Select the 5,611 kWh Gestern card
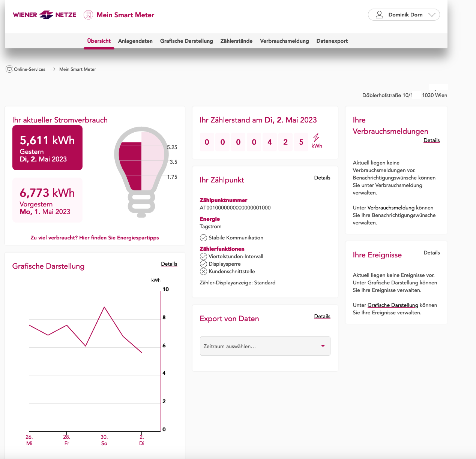 coord(47,148)
